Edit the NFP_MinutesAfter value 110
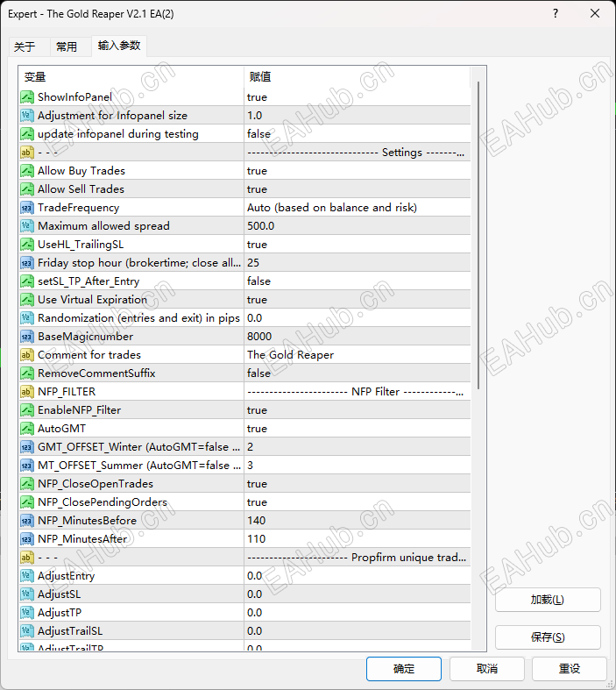 point(357,539)
